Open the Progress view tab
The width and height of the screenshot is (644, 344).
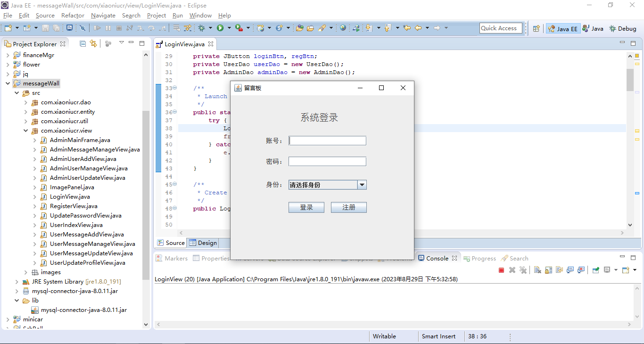pos(479,258)
